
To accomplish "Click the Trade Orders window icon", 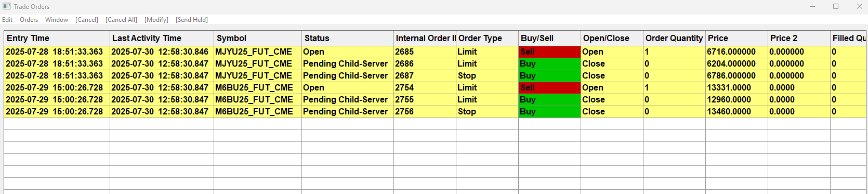I will tap(7, 6).
